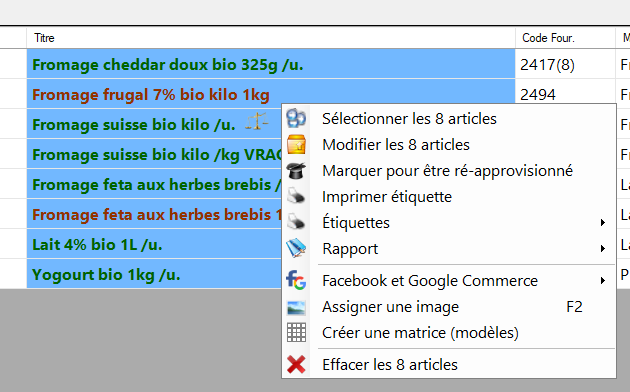Click the box icon beside Modifier les 8 articles
This screenshot has width=630, height=392.
pos(297,145)
